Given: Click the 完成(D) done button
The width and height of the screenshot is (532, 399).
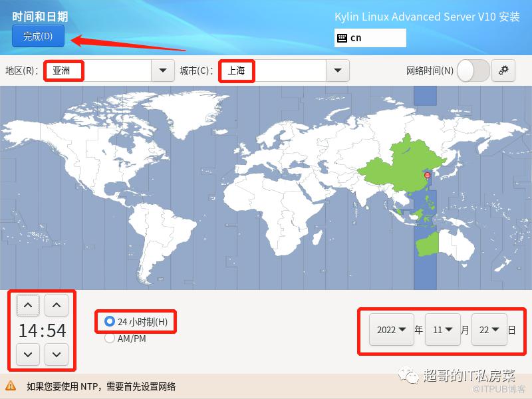Looking at the screenshot, I should 38,37.
